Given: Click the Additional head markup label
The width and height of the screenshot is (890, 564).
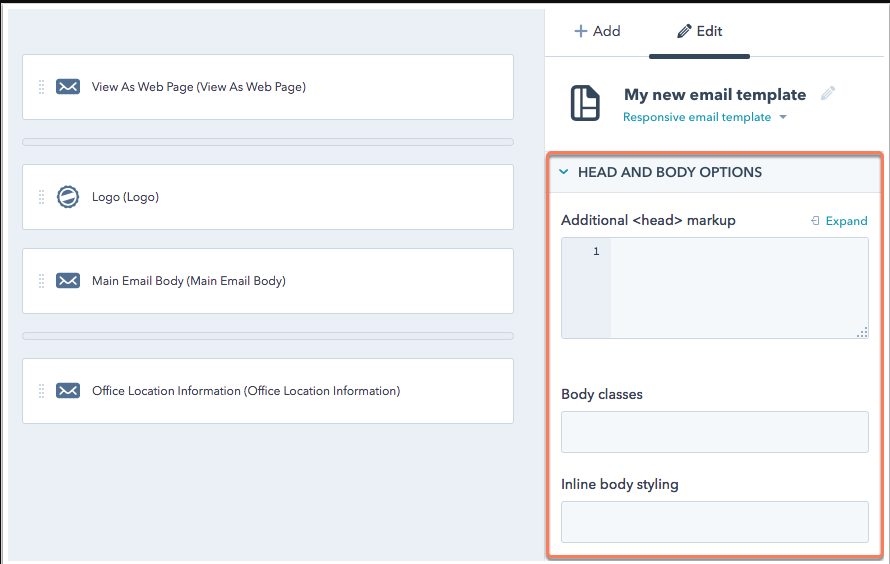Looking at the screenshot, I should coord(648,220).
